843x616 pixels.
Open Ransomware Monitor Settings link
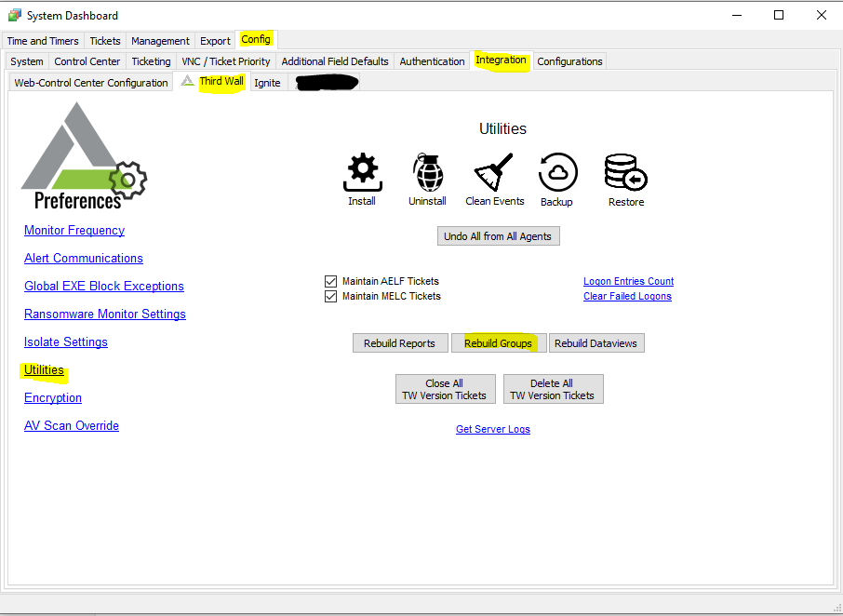coord(105,314)
